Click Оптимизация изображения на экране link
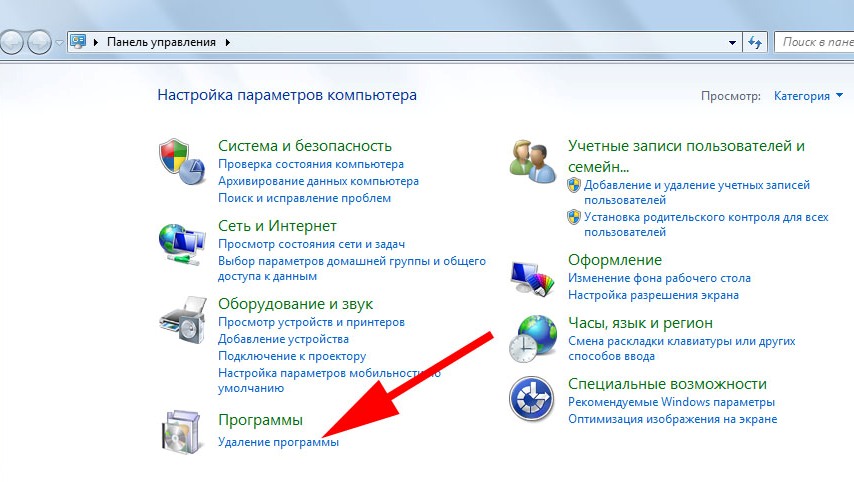Image resolution: width=854 pixels, height=482 pixels. coord(672,419)
